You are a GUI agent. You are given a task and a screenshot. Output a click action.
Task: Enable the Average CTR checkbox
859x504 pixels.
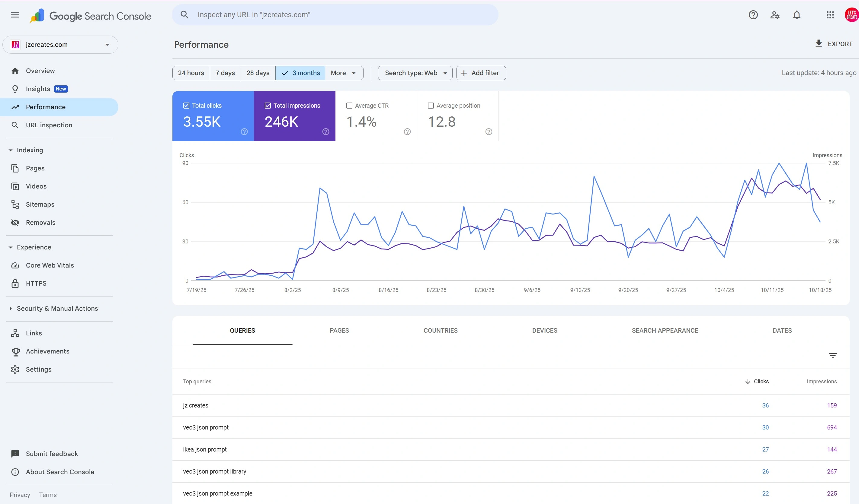pyautogui.click(x=349, y=106)
